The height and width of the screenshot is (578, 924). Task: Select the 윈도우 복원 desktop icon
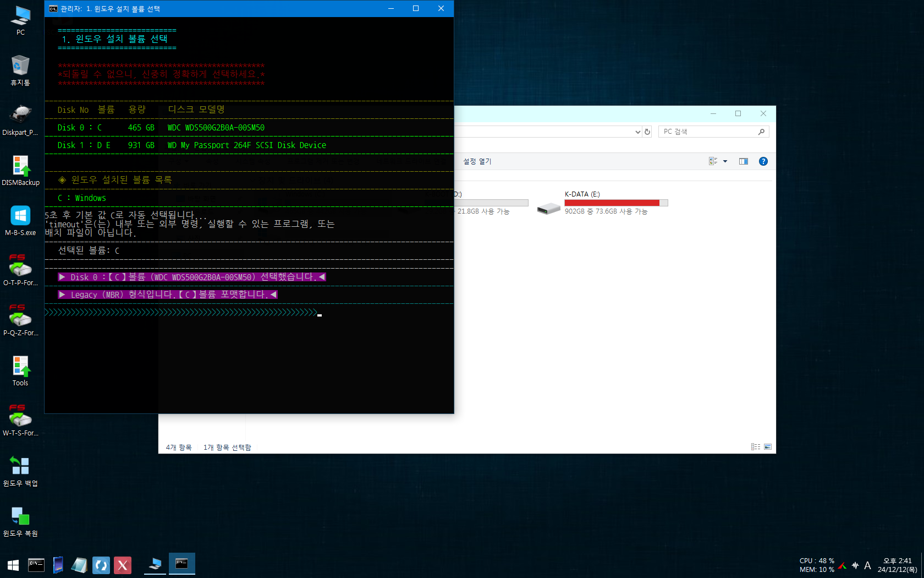(x=20, y=521)
